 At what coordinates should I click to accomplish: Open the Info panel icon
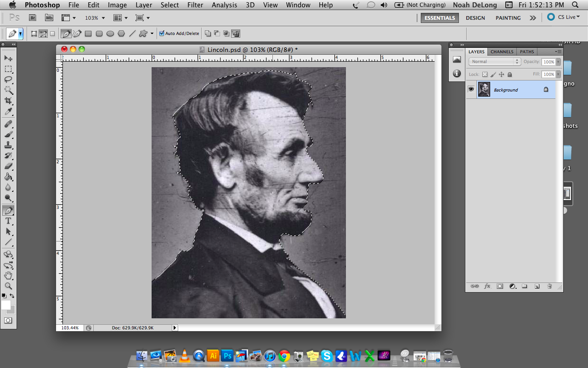pyautogui.click(x=457, y=73)
